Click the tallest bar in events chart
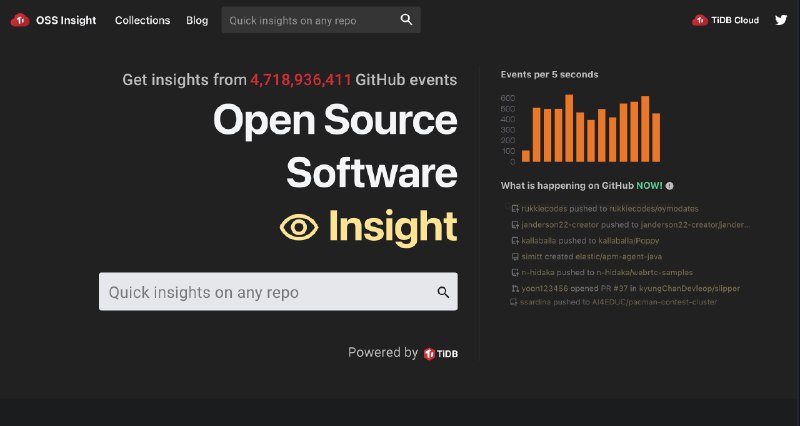 coord(569,128)
